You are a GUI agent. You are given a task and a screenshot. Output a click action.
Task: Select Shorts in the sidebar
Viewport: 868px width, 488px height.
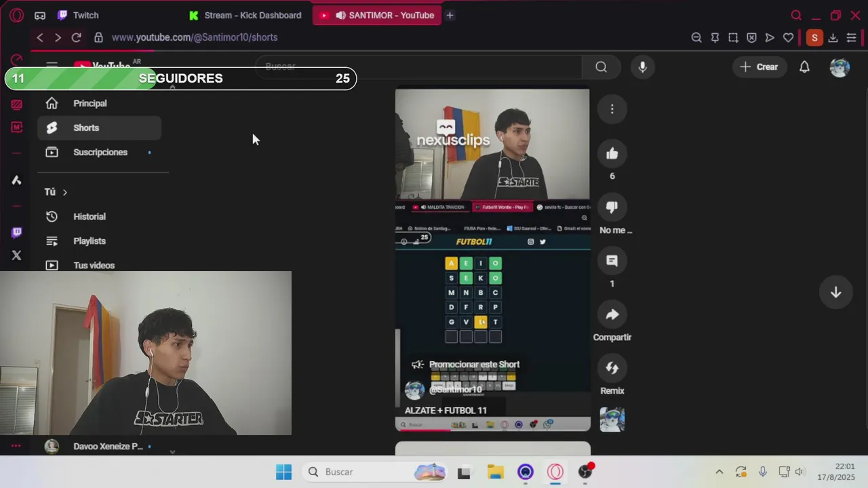click(99, 127)
